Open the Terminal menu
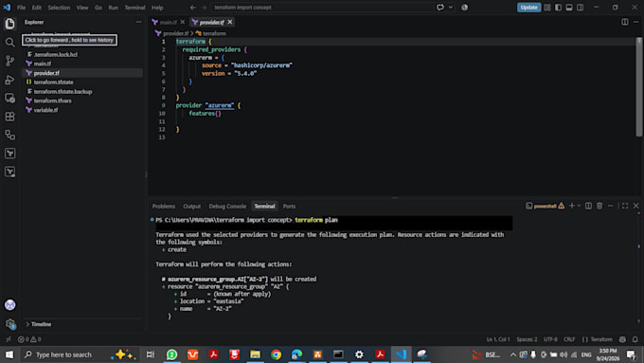The height and width of the screenshot is (363, 644). (134, 8)
